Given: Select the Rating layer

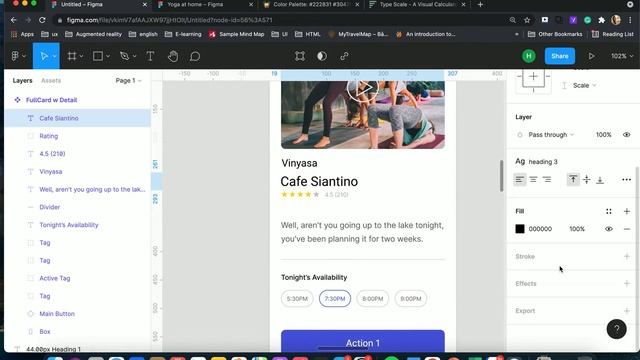Looking at the screenshot, I should point(78,136).
